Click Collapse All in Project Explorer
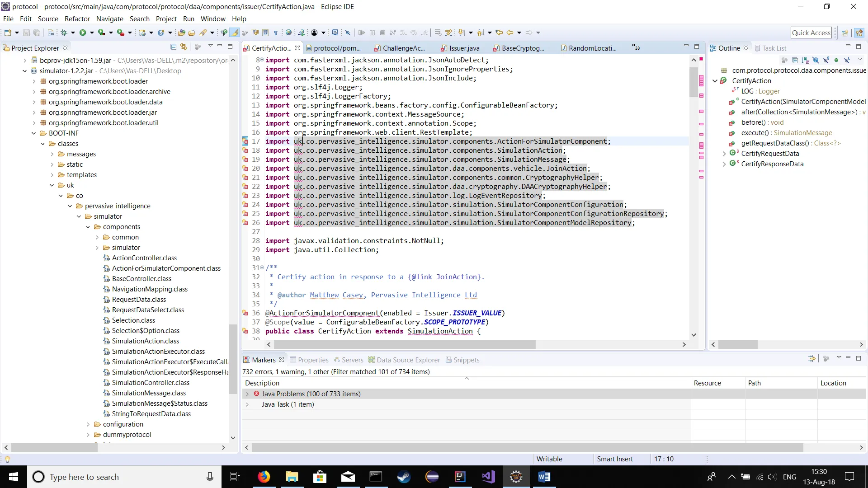868x488 pixels. [x=173, y=47]
